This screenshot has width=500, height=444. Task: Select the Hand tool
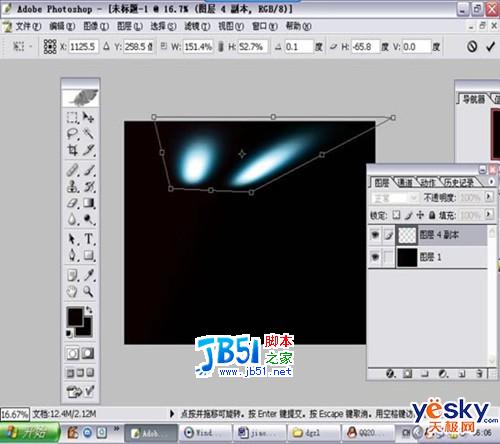click(72, 292)
